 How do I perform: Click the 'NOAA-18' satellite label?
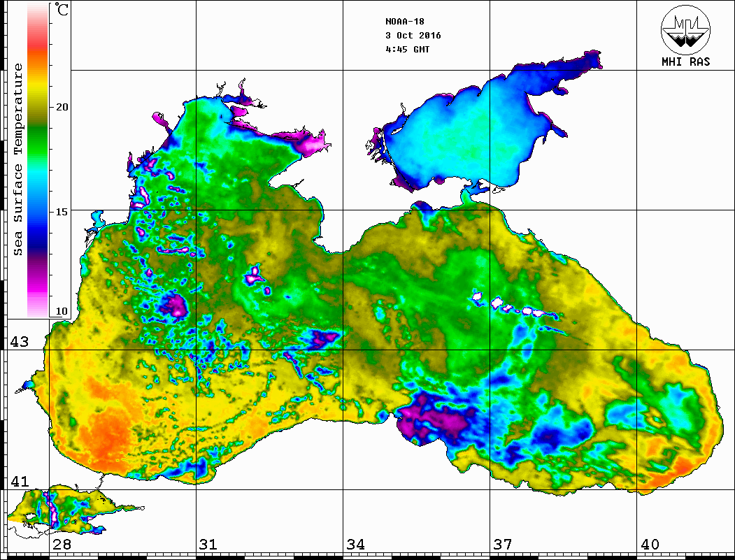click(x=404, y=22)
